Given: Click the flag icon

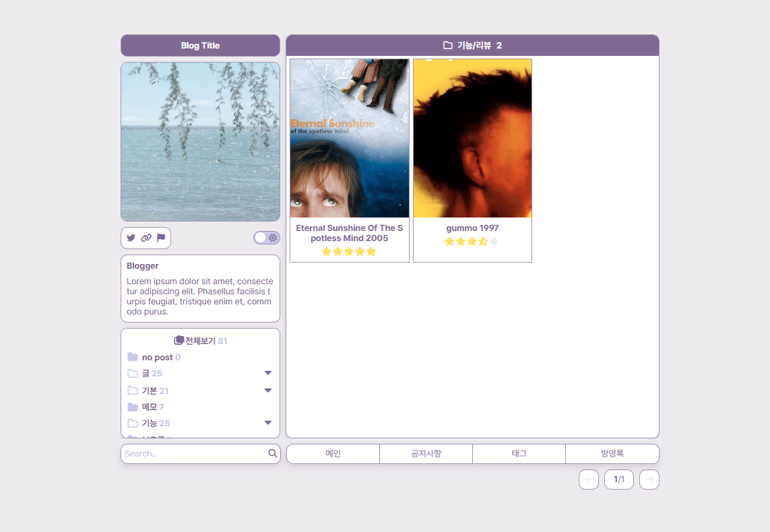Looking at the screenshot, I should (x=161, y=238).
